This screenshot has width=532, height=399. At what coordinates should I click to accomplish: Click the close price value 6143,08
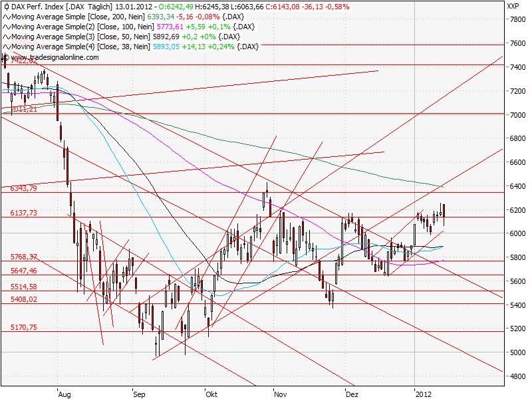287,6
